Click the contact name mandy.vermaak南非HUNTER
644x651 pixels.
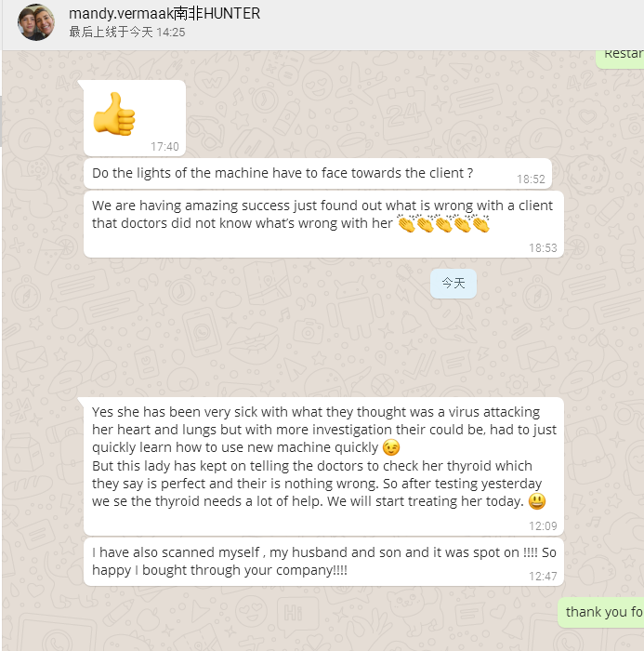[x=164, y=14]
